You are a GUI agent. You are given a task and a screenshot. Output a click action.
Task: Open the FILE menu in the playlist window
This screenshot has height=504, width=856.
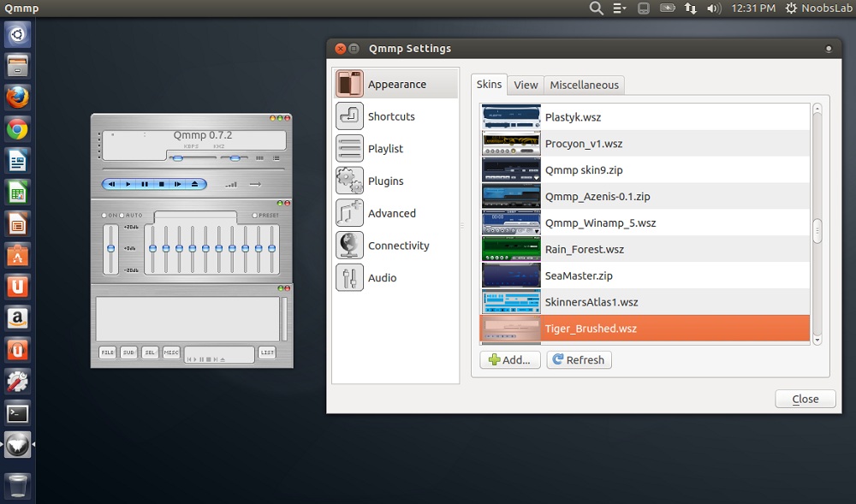[108, 353]
